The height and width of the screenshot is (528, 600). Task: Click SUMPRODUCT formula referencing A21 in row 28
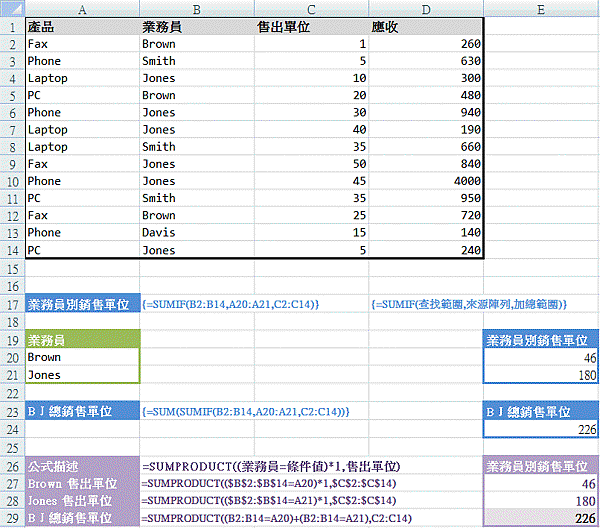click(269, 501)
